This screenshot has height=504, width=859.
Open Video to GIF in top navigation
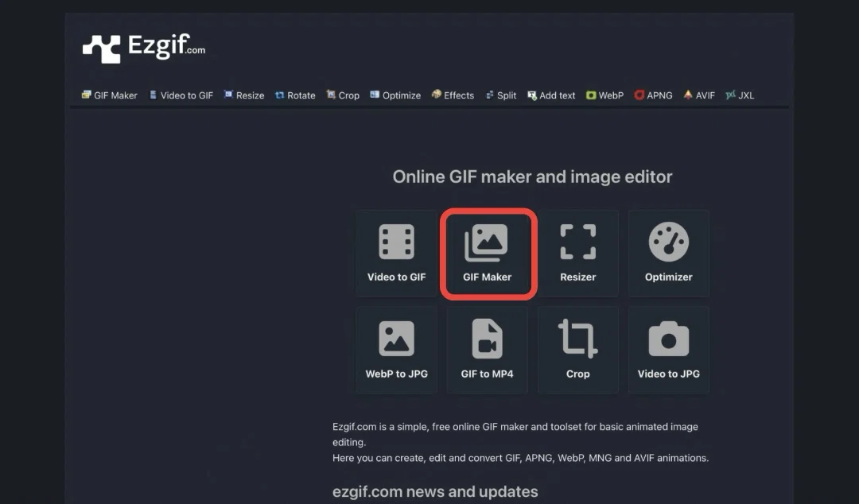tap(181, 95)
